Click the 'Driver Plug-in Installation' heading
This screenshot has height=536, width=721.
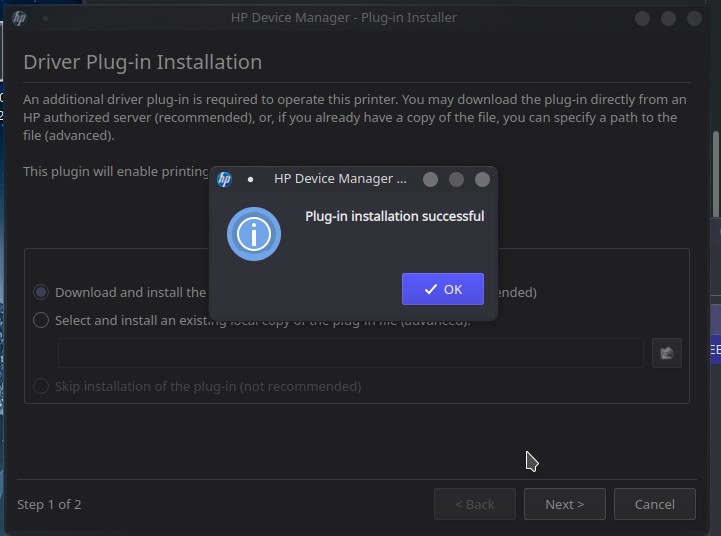point(143,62)
